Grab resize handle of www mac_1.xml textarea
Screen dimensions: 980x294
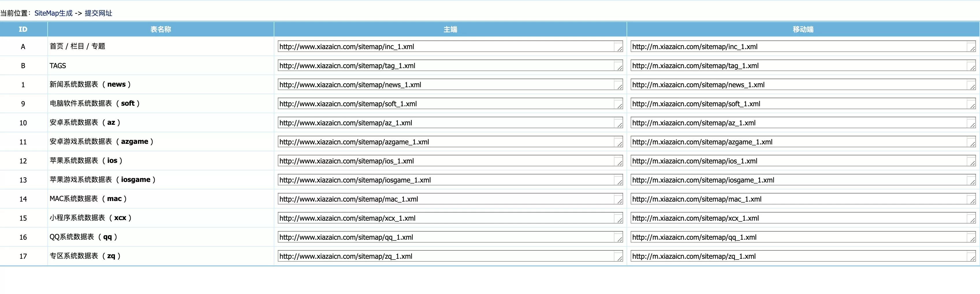point(620,201)
